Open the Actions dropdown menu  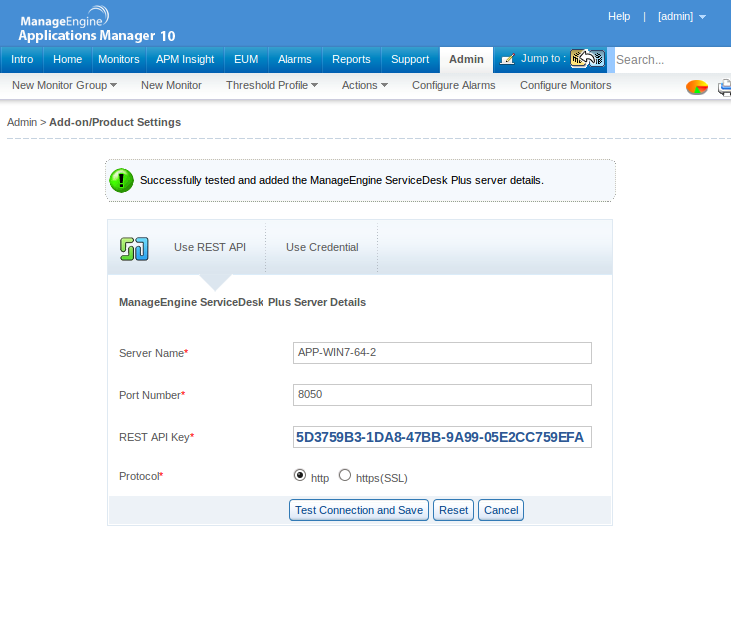point(365,85)
